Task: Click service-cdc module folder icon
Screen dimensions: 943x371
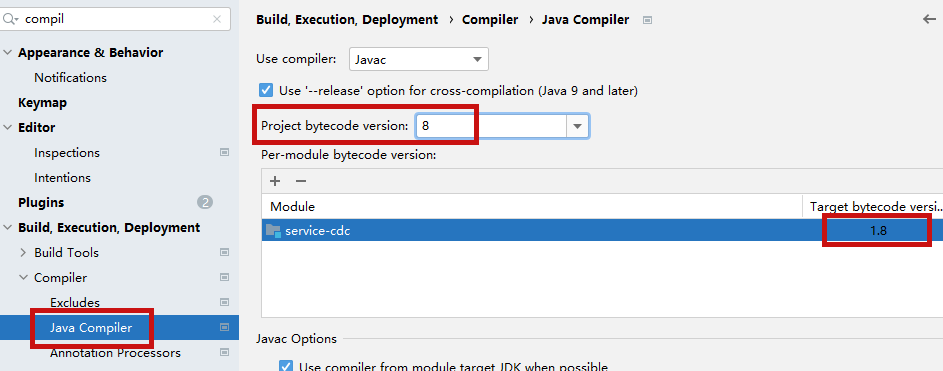Action: tap(274, 230)
